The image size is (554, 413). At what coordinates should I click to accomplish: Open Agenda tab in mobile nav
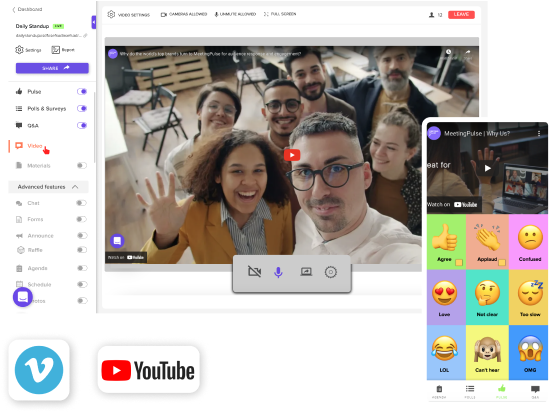439,392
